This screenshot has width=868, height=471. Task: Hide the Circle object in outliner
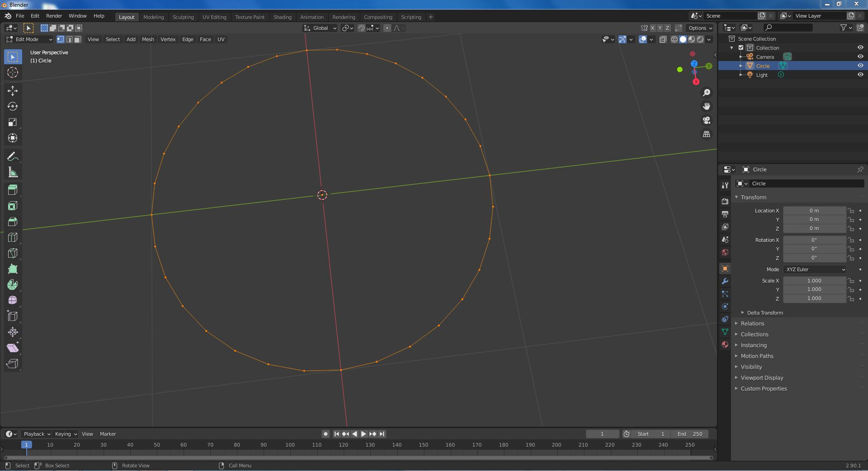tap(860, 66)
